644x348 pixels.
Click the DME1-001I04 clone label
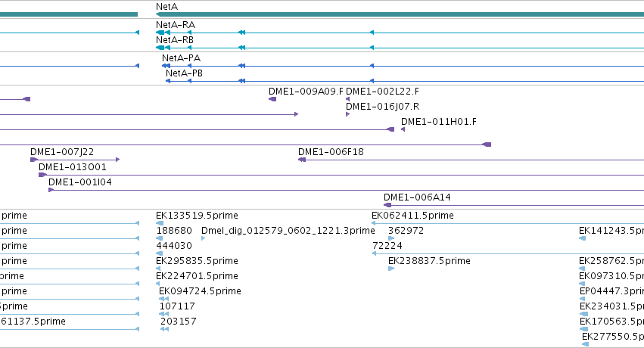tap(80, 182)
